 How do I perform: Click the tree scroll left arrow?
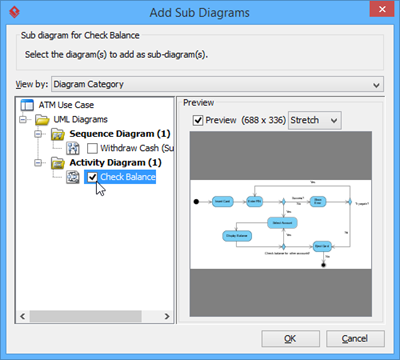pyautogui.click(x=23, y=316)
